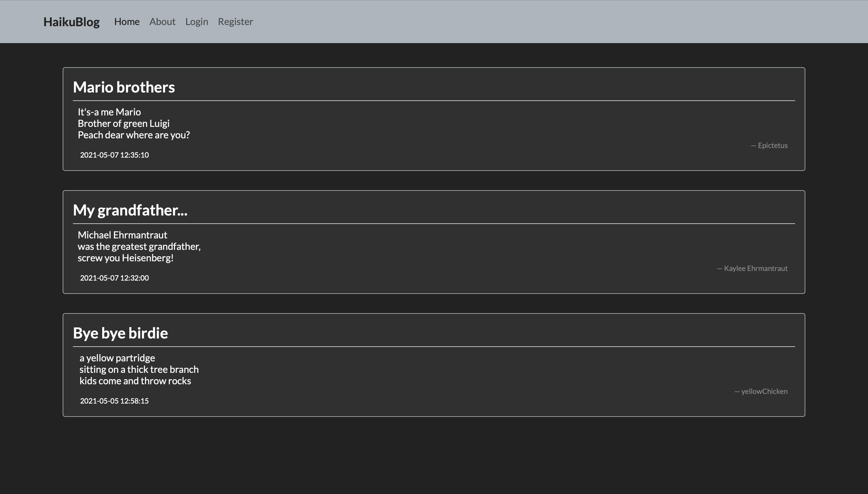Click the line "screw you Heisenberg!"
Image resolution: width=868 pixels, height=494 pixels.
pyautogui.click(x=125, y=258)
